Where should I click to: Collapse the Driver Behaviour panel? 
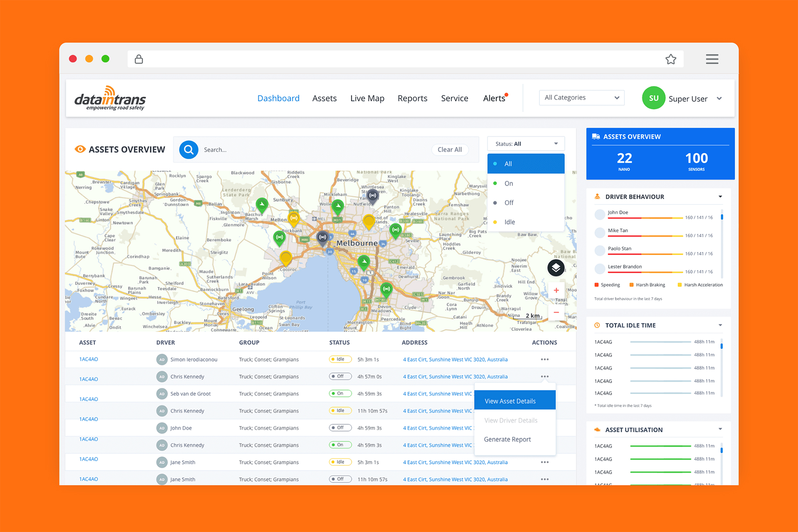(720, 197)
